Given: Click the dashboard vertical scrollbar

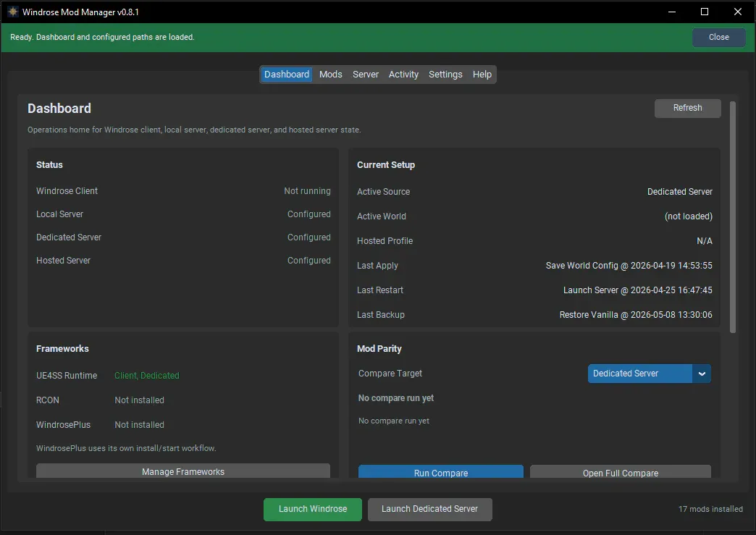Looking at the screenshot, I should 732,217.
